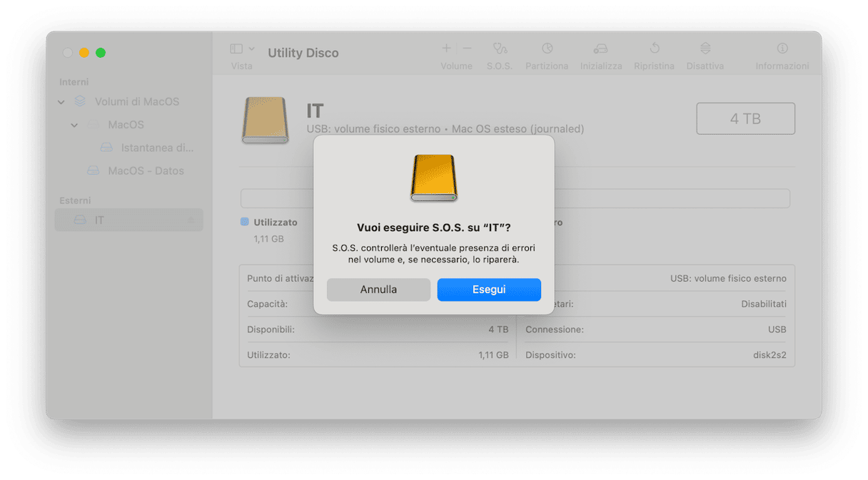868x480 pixels.
Task: Add a volume with the plus icon
Action: pyautogui.click(x=446, y=48)
